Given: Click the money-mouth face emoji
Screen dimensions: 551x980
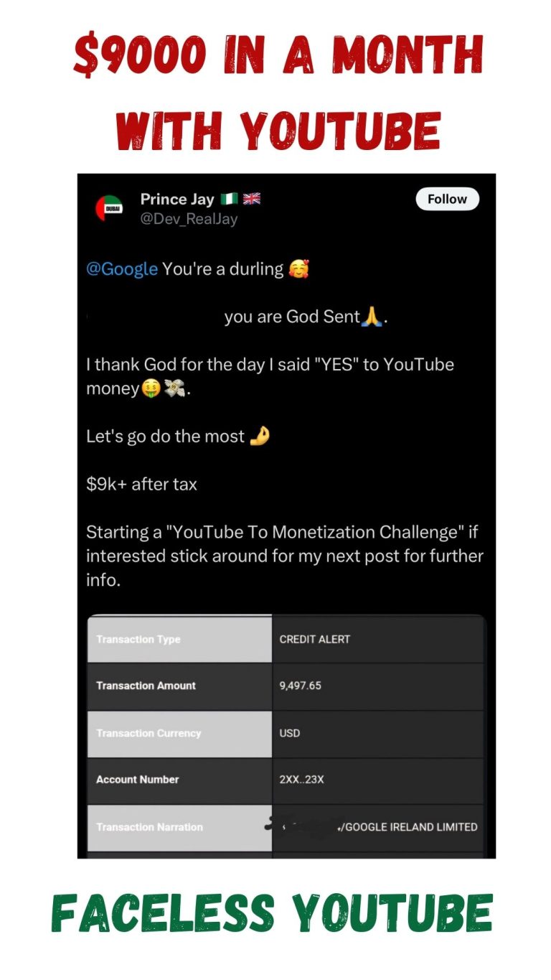Looking at the screenshot, I should pos(149,388).
